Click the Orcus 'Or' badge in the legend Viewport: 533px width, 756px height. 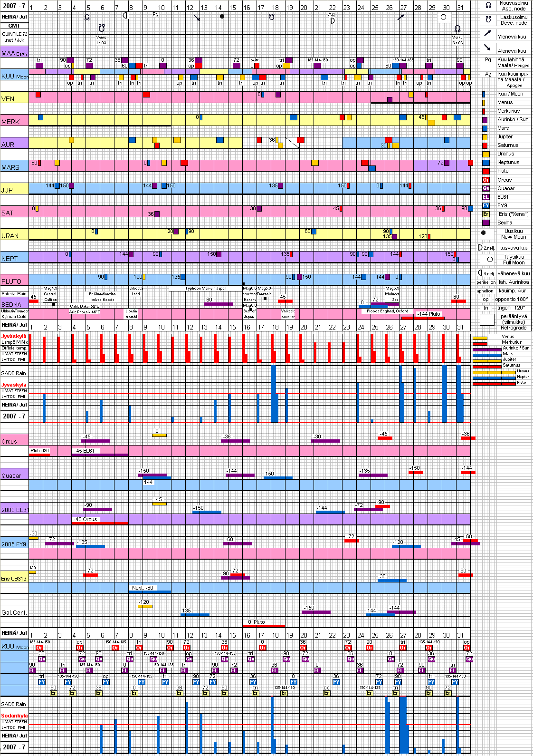(x=485, y=180)
